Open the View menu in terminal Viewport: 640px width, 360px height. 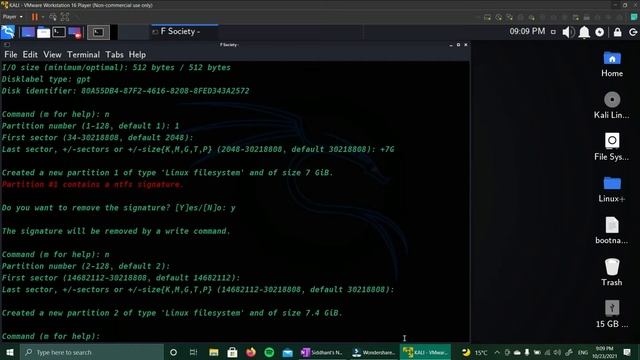click(52, 55)
